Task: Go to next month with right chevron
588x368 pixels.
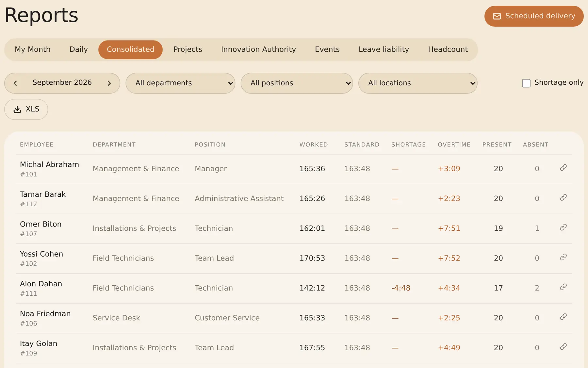Action: click(109, 83)
